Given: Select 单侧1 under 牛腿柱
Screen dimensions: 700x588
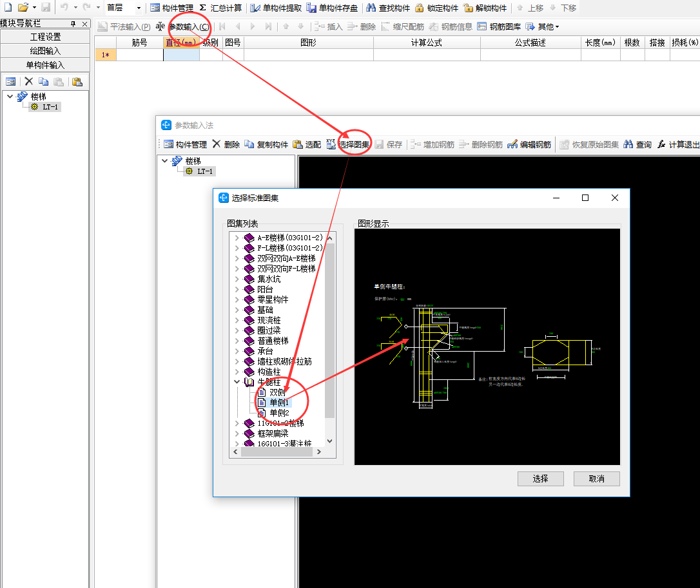Looking at the screenshot, I should coord(280,403).
